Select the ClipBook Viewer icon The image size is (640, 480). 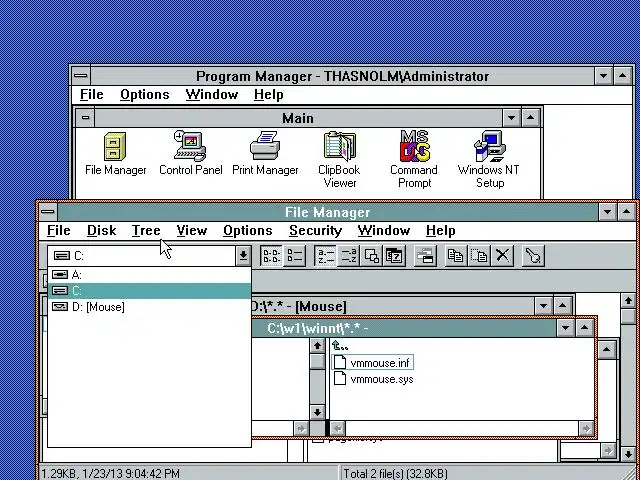[x=339, y=146]
